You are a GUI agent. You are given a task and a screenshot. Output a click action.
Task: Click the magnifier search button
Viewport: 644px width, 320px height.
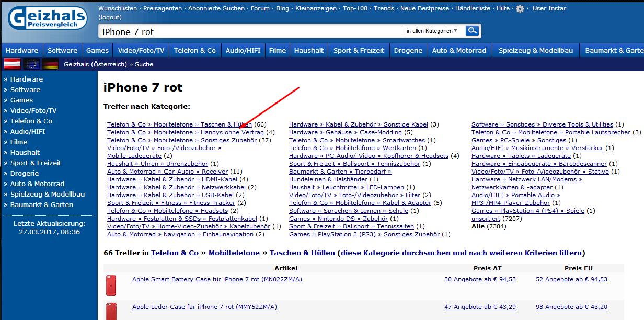click(473, 31)
